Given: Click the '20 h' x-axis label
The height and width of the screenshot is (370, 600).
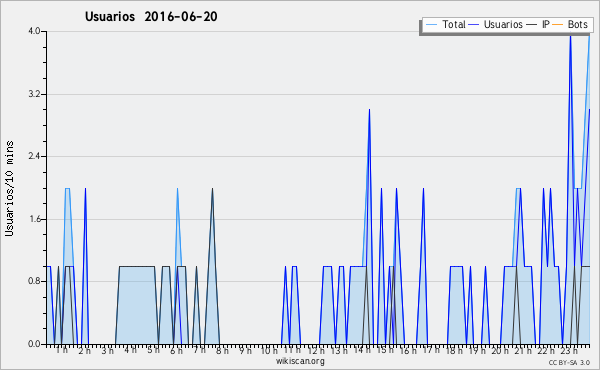Looking at the screenshot, I should [500, 350].
